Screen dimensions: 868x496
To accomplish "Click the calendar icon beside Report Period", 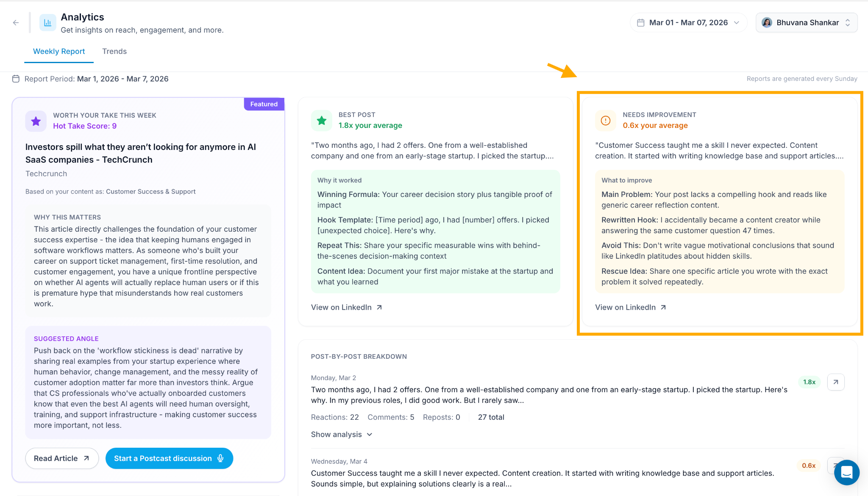I will (16, 79).
